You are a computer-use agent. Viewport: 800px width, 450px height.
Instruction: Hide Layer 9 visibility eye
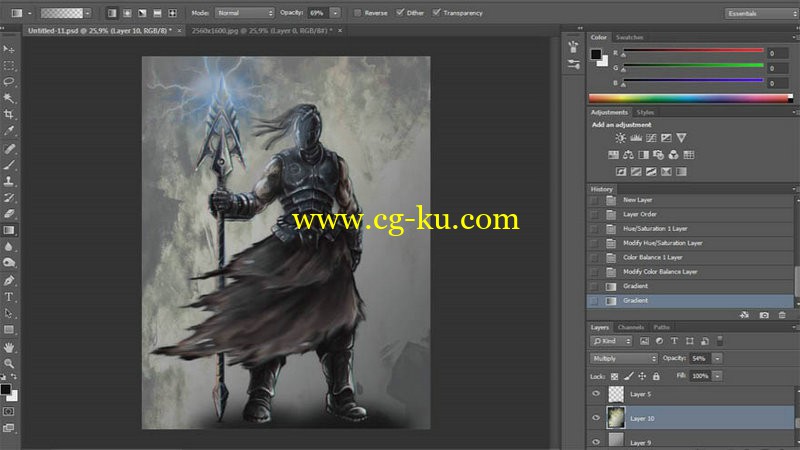pyautogui.click(x=596, y=442)
